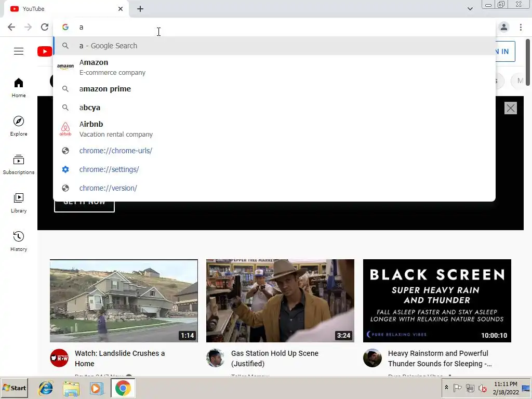Screen dimensions: 532x399
Task: Open 'Heavy Rainstorm and Powerful Thunder' title
Action: click(x=440, y=358)
